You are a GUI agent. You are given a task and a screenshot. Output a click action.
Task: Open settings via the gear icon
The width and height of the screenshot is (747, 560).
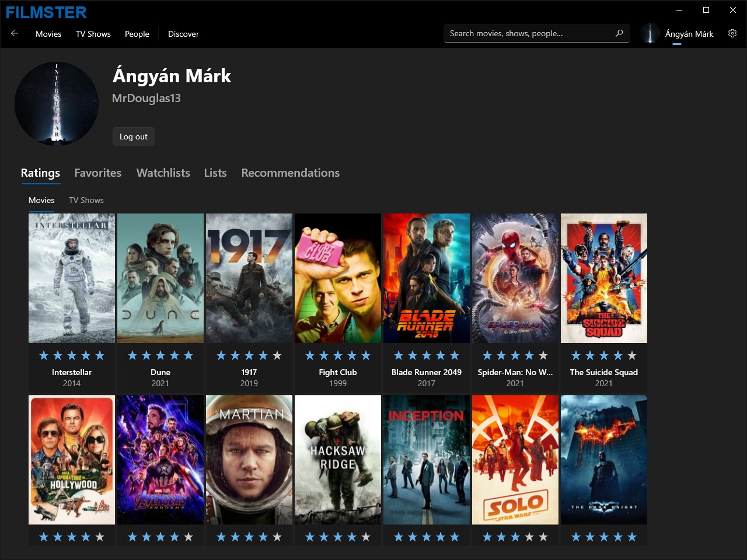(x=732, y=34)
